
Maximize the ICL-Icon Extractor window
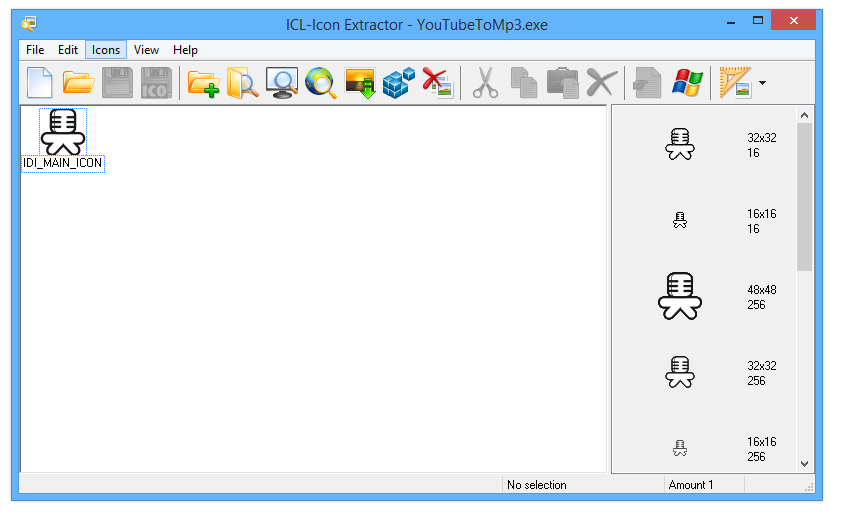click(x=758, y=21)
